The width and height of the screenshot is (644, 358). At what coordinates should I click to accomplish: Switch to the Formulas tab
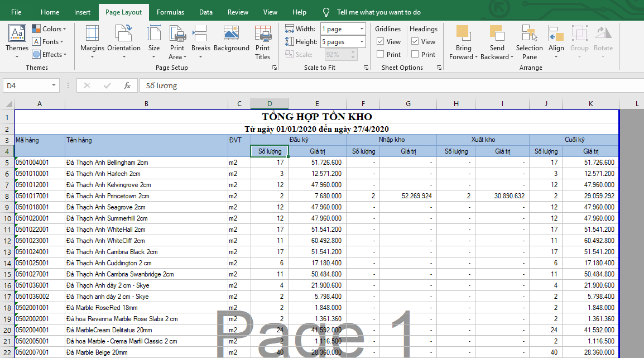coord(170,12)
